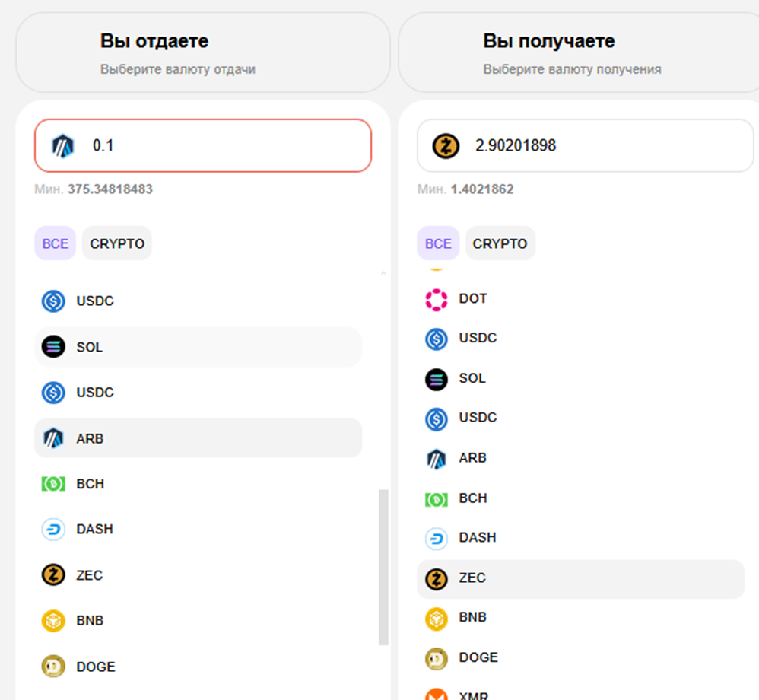Click the Solana icon in the give list

(x=53, y=347)
